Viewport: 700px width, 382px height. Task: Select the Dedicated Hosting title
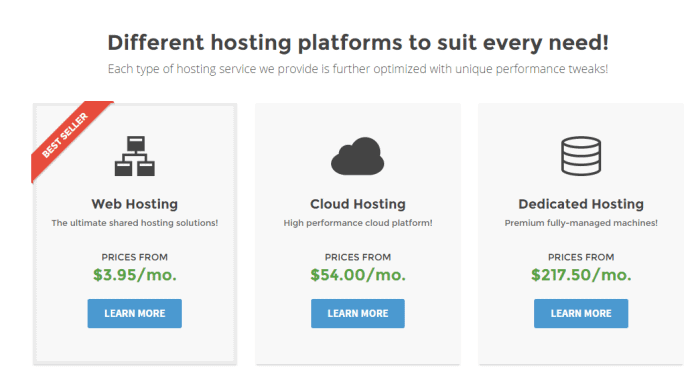pos(581,204)
